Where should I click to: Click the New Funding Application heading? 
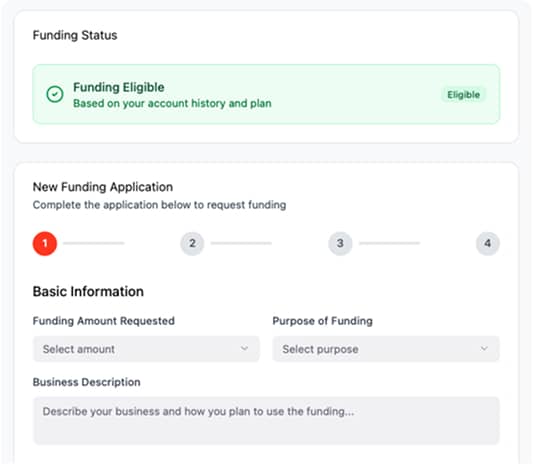(x=103, y=187)
